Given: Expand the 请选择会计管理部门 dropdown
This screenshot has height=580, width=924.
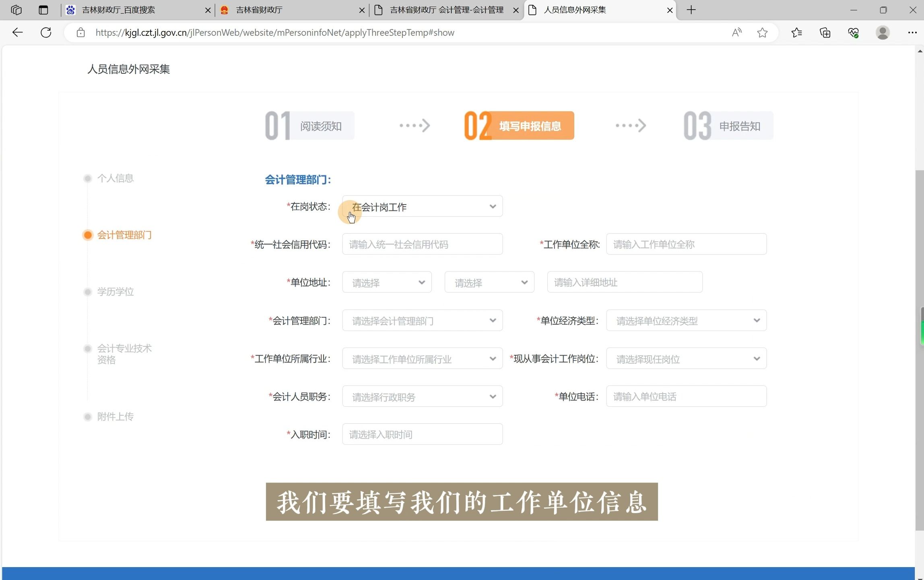Looking at the screenshot, I should [x=422, y=321].
